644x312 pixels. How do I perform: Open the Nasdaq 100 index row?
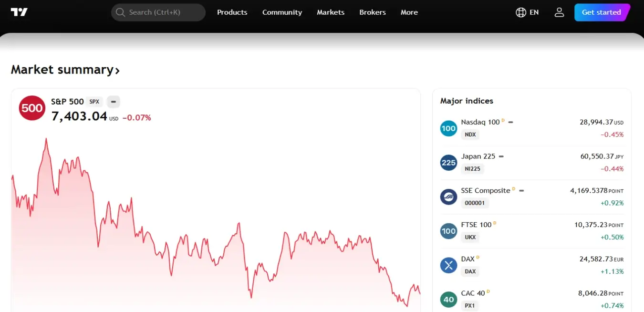[x=532, y=128]
